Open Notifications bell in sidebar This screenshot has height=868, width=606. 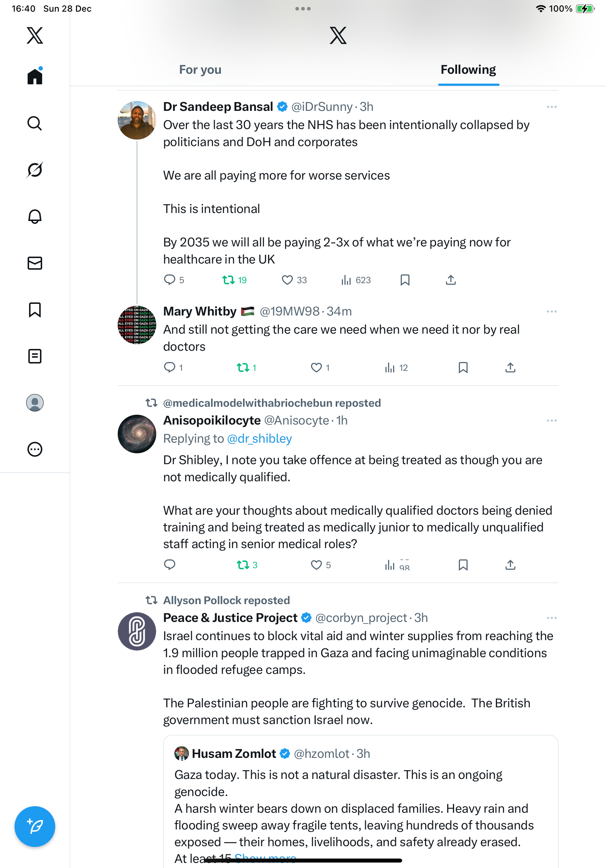pos(35,216)
